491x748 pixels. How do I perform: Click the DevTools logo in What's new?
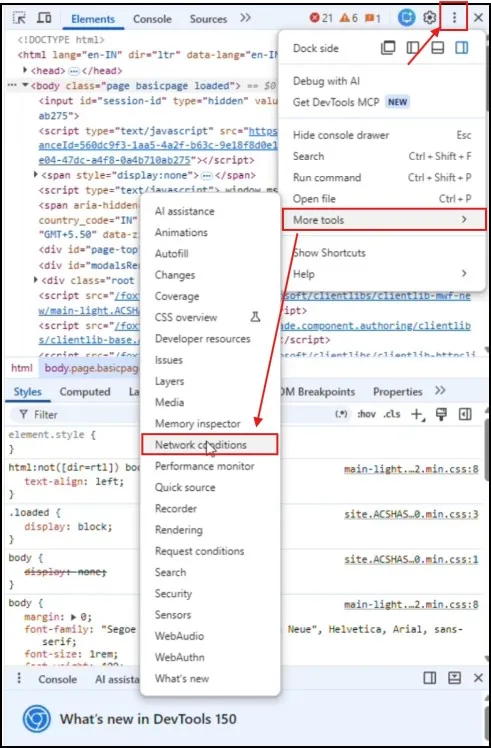[x=36, y=718]
